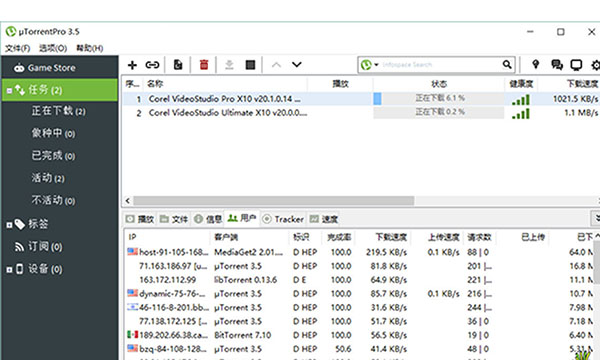Sort peers by 客户端 column header
Screen dimensions: 600x360
tap(249, 237)
